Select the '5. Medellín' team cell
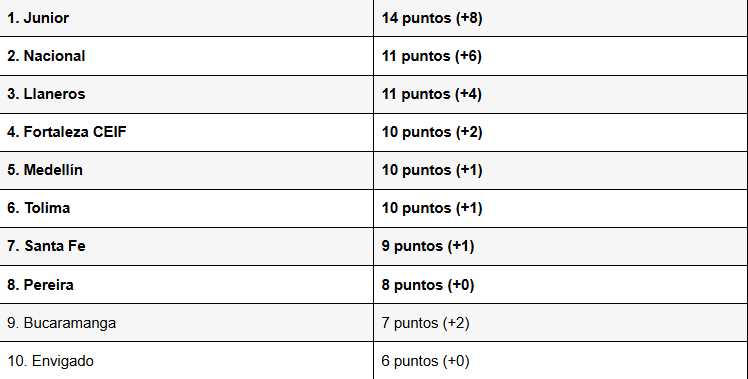This screenshot has width=748, height=379. pyautogui.click(x=187, y=170)
